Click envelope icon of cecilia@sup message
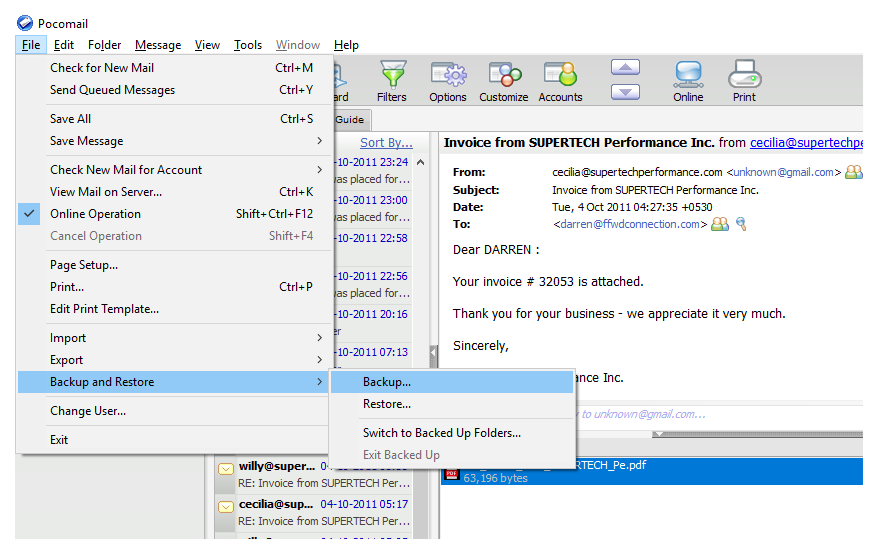 point(226,507)
